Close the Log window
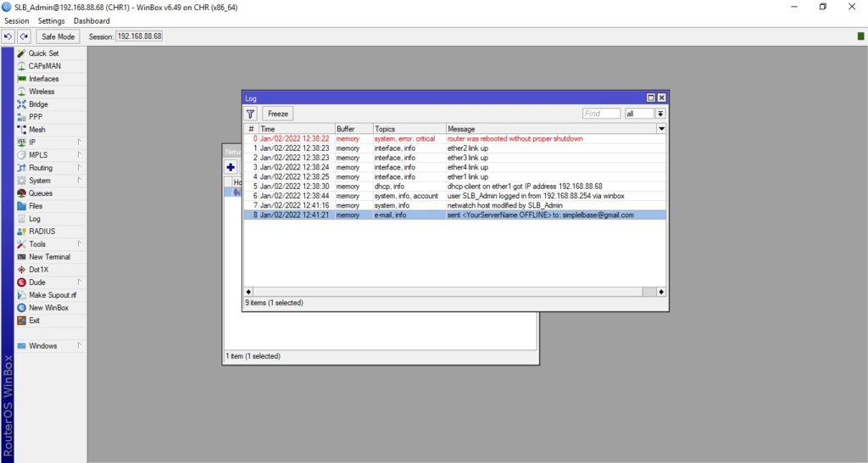The width and height of the screenshot is (868, 463). pos(661,98)
